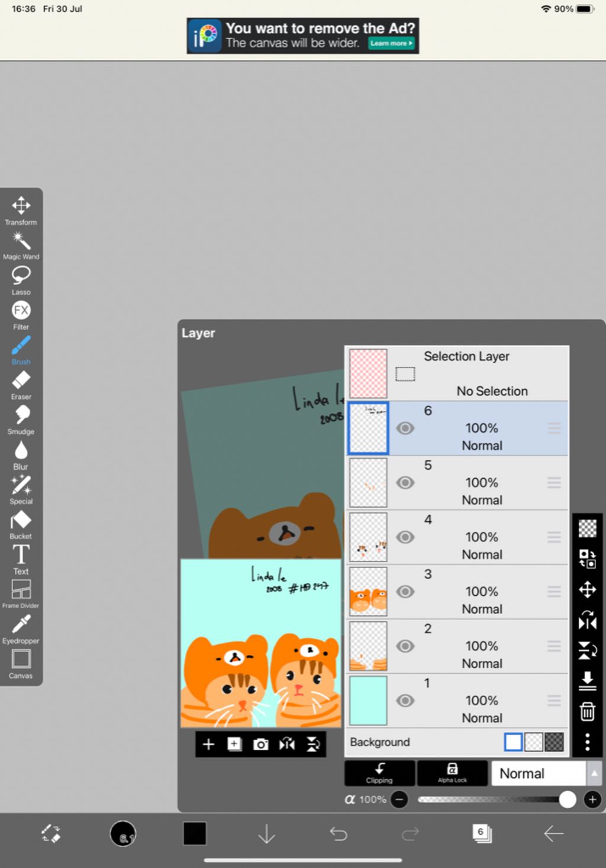The image size is (606, 868).
Task: Open the Canvas tool
Action: coord(21,663)
